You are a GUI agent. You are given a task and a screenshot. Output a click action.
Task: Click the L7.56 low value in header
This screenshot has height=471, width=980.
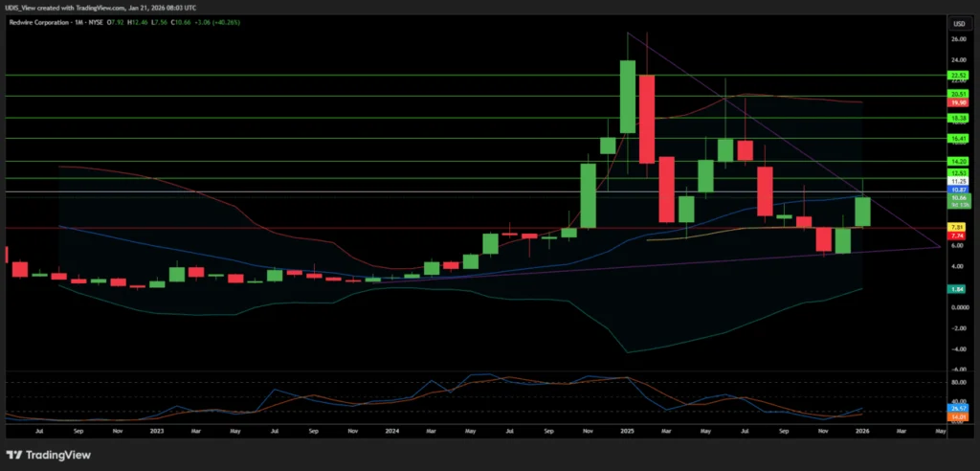point(158,23)
